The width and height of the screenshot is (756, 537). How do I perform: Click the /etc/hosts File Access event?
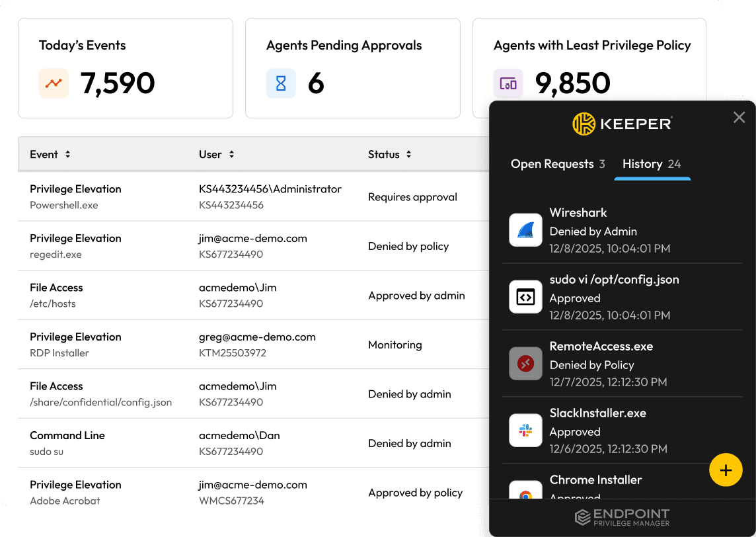click(56, 295)
